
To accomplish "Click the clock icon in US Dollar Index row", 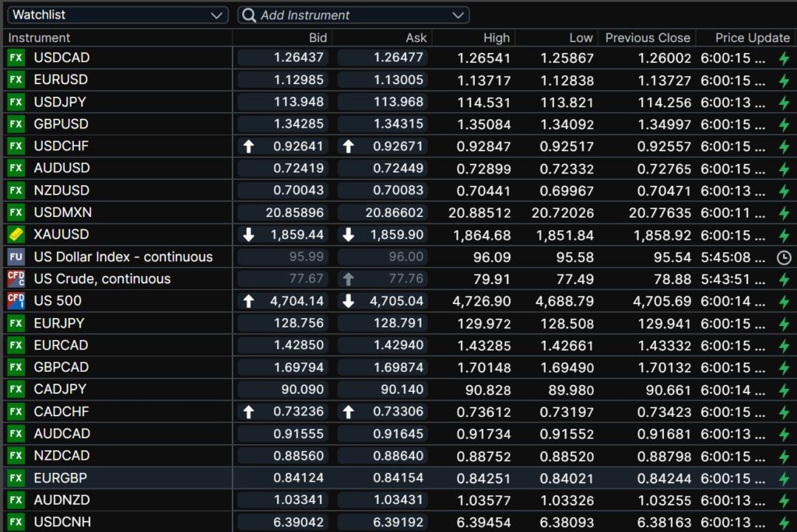I will pyautogui.click(x=784, y=257).
